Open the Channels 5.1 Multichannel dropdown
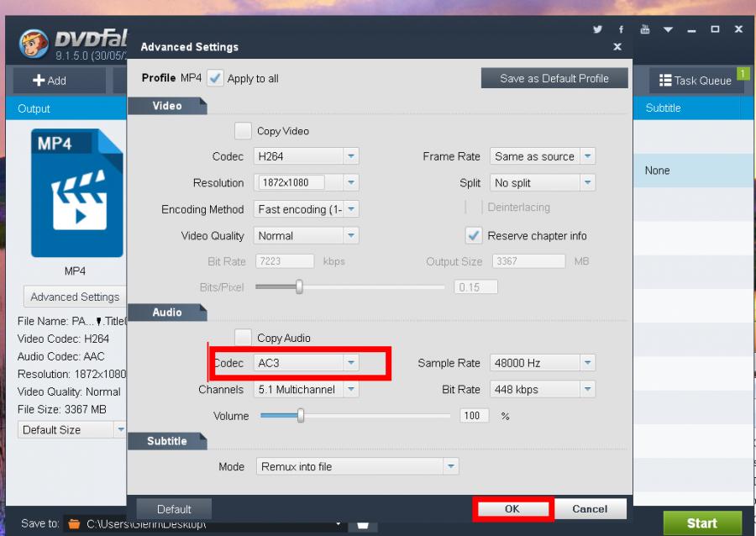This screenshot has height=536, width=756. (x=351, y=390)
